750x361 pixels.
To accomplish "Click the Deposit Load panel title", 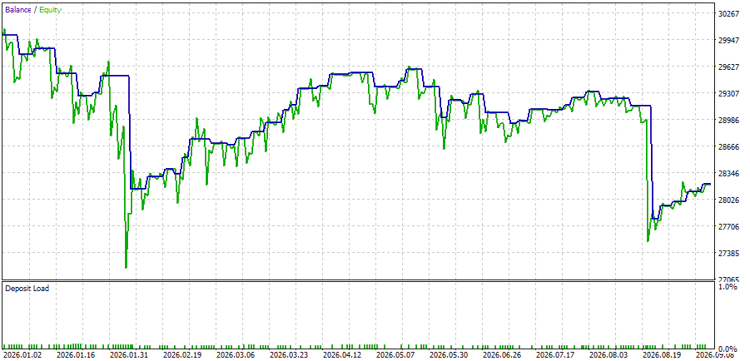I will pos(27,288).
